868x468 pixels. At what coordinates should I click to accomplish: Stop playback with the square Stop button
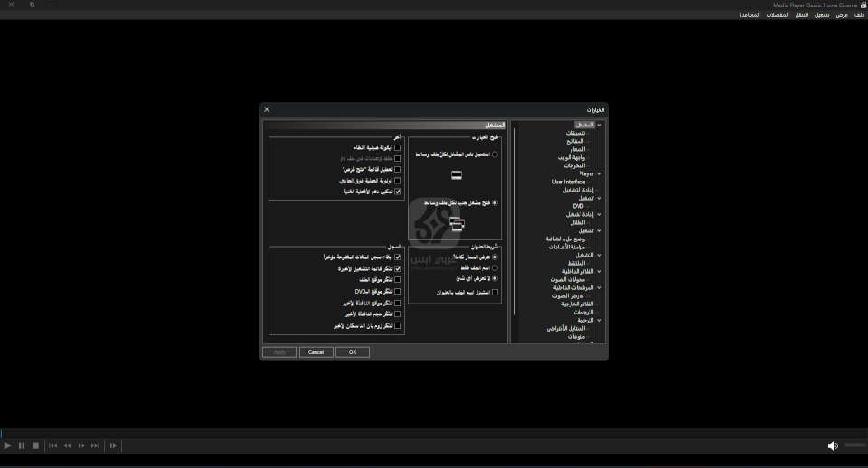[x=35, y=445]
